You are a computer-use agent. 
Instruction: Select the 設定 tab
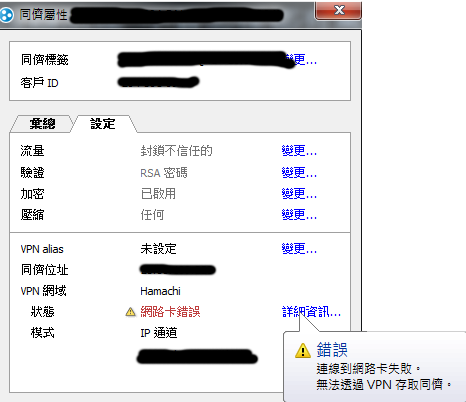point(103,124)
